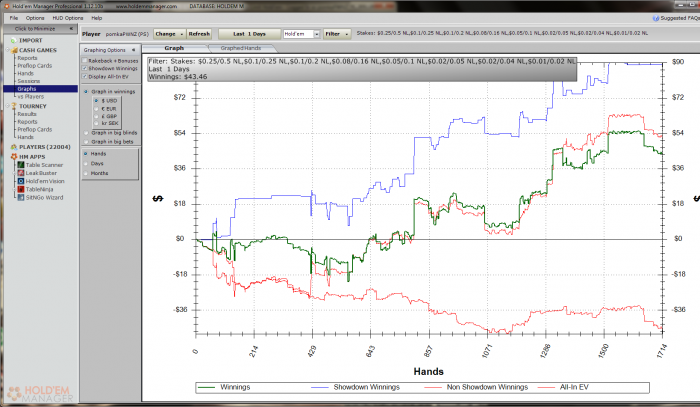Open Cash Games Reports
The image size is (700, 407).
coord(27,58)
